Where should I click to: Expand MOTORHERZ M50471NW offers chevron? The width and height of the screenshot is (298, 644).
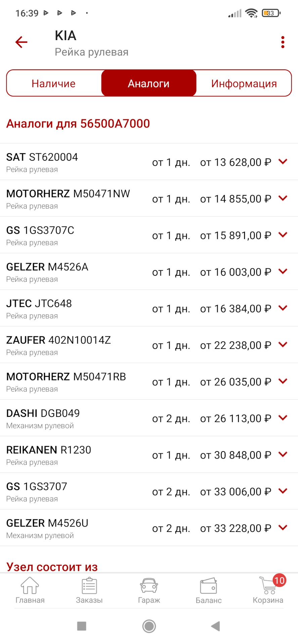[283, 198]
